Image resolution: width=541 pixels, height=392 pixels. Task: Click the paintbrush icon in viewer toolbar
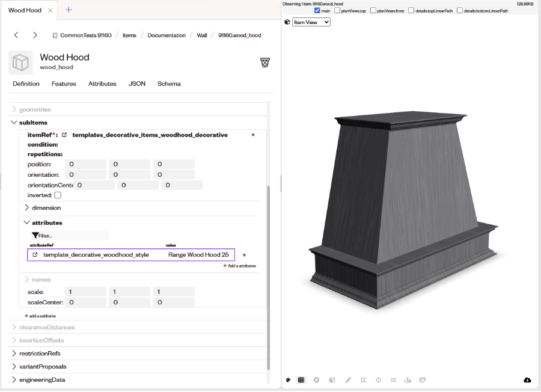click(348, 380)
